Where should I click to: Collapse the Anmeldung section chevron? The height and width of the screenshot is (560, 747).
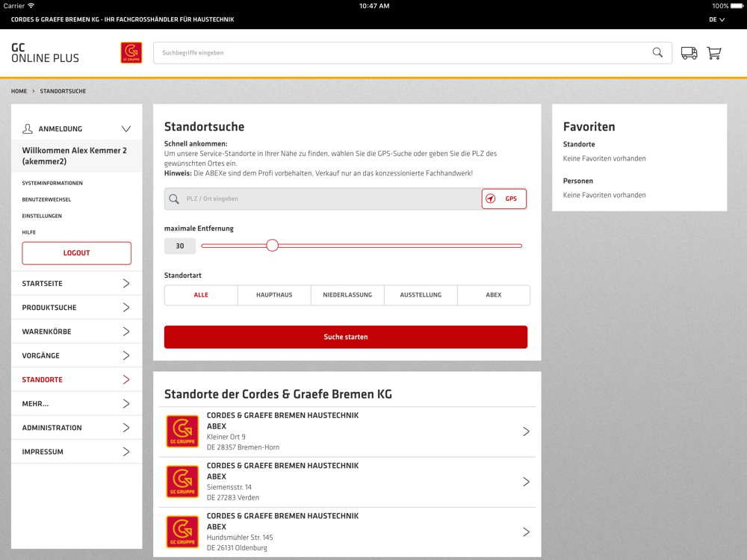tap(125, 128)
